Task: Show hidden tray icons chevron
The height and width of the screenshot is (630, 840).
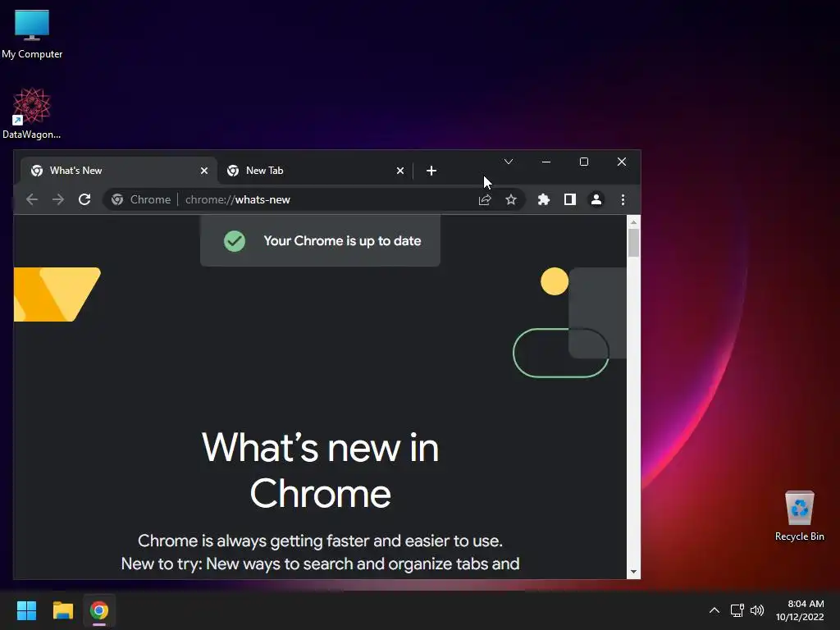Action: (x=714, y=610)
